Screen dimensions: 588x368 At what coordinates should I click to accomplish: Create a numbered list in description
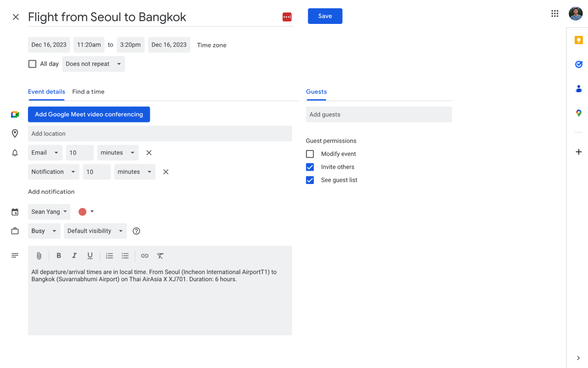[109, 255]
